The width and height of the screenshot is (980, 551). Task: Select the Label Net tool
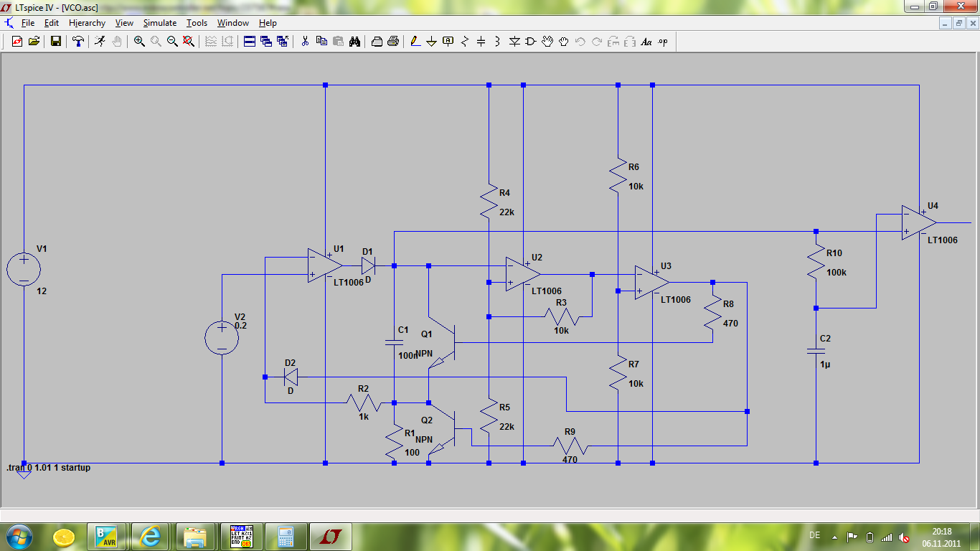[x=448, y=42]
